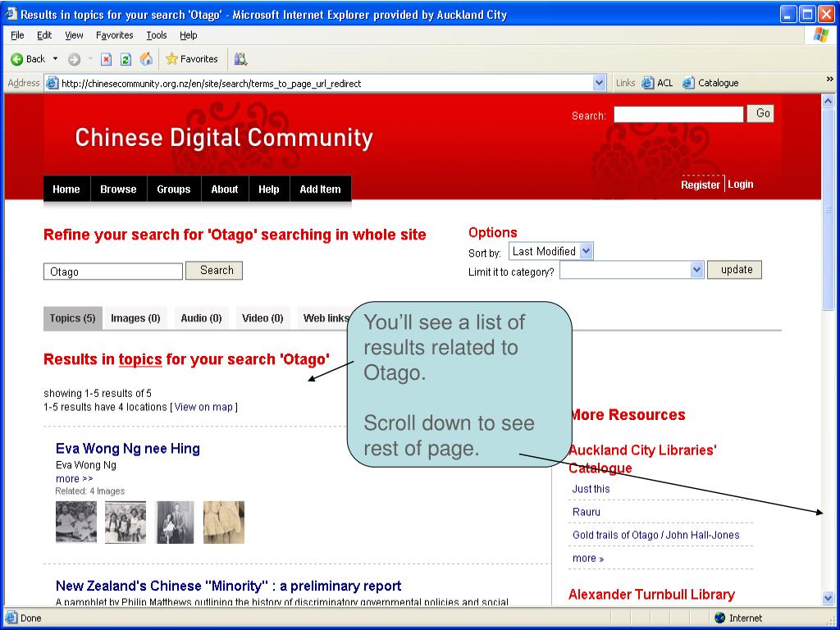Viewport: 840px width, 630px height.
Task: Switch to the Audio (0) tab
Action: click(x=202, y=318)
